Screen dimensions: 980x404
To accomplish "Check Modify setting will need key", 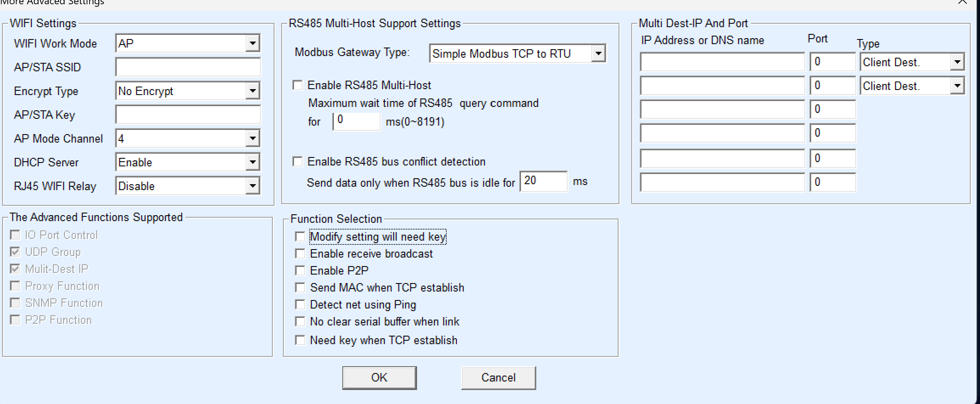I will tap(300, 237).
